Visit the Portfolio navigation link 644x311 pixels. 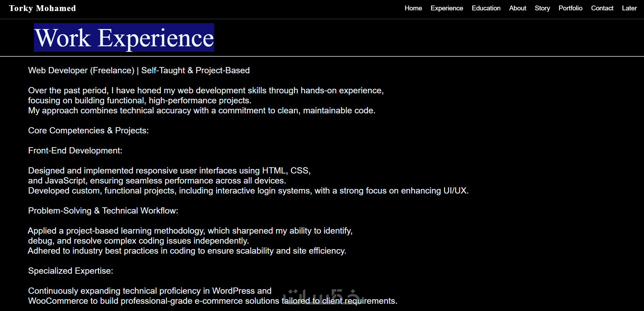tap(570, 8)
